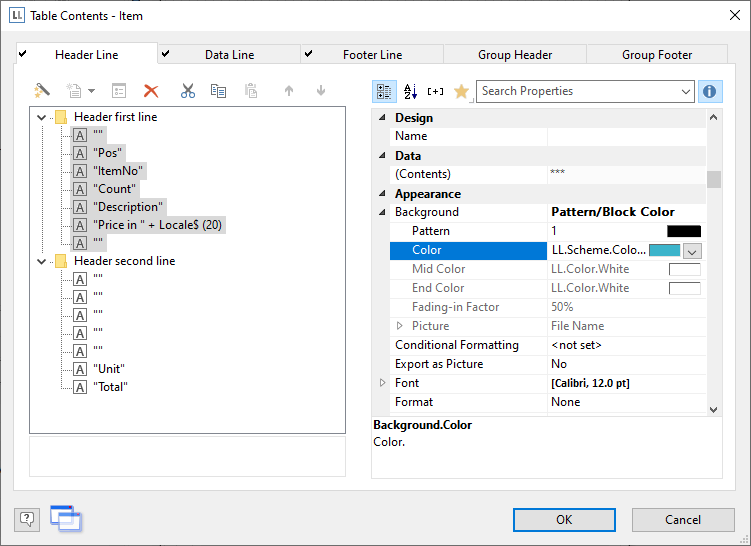Expand the Font property group
Screen dimensions: 751x546
(x=382, y=383)
